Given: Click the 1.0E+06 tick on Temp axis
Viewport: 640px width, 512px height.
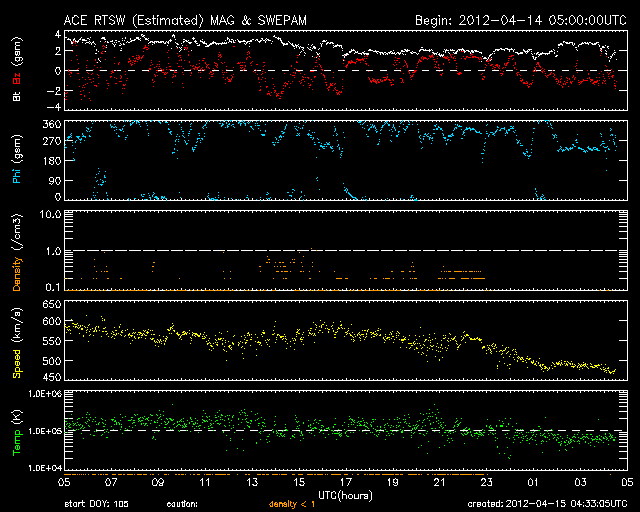Looking at the screenshot, I should coord(46,395).
